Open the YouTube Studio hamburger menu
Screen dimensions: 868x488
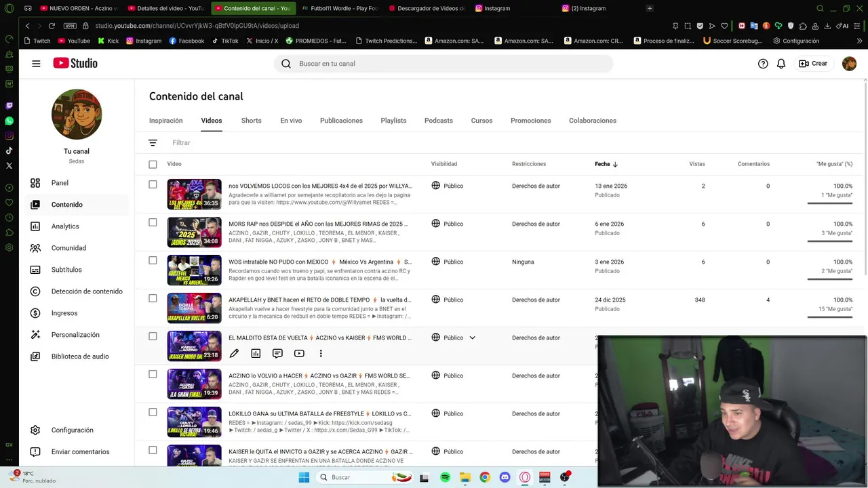tap(36, 64)
